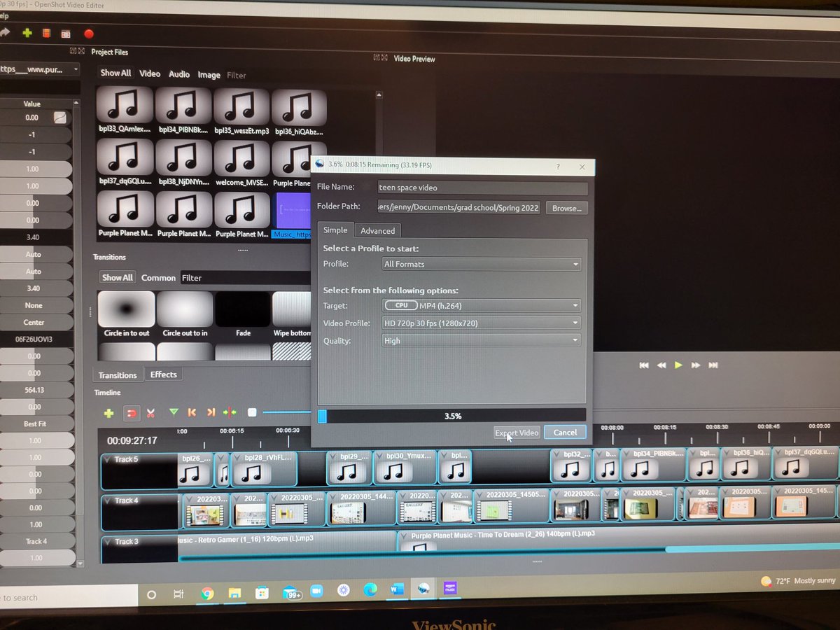Click Show All in Transitions panel
The width and height of the screenshot is (840, 630).
118,277
